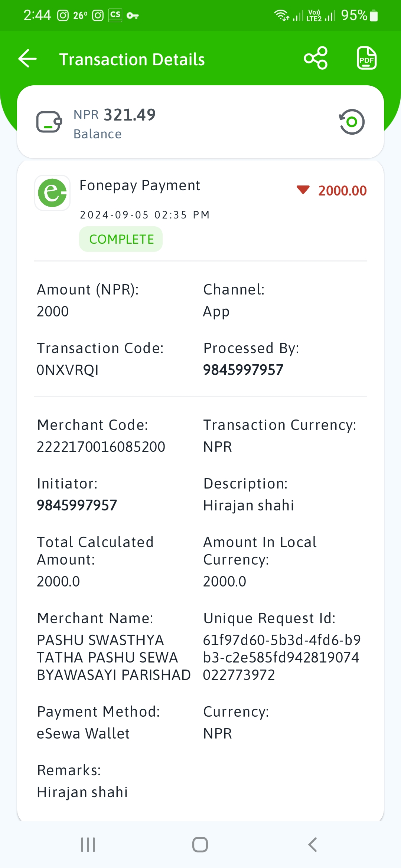This screenshot has width=401, height=868.
Task: Select merchant code 2222170016085200
Action: coord(101,447)
